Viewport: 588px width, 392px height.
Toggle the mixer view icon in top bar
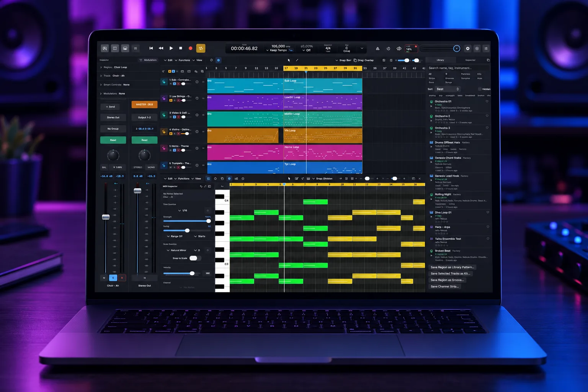tap(136, 48)
